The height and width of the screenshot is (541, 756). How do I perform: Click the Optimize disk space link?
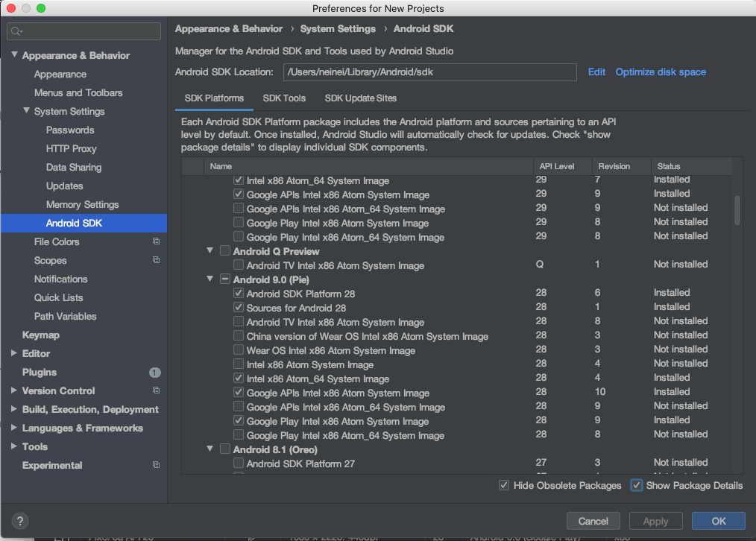(x=661, y=72)
